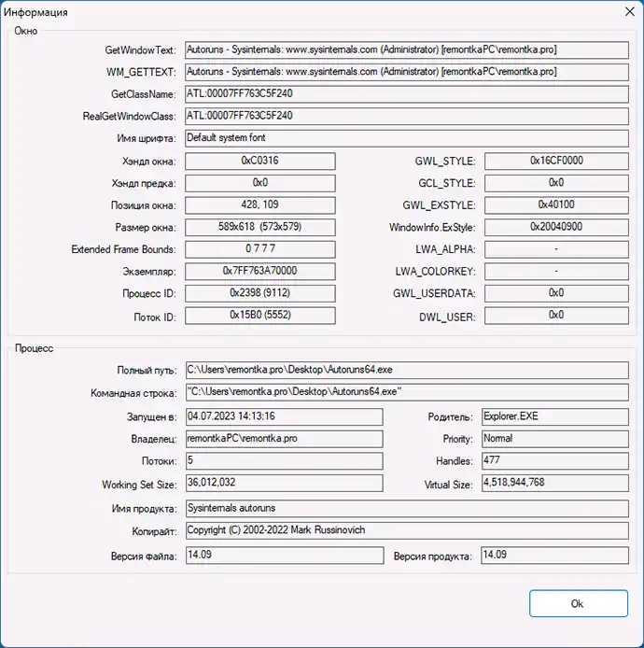644x648 pixels.
Task: Click the Командная строка: label
Action: 133,393
